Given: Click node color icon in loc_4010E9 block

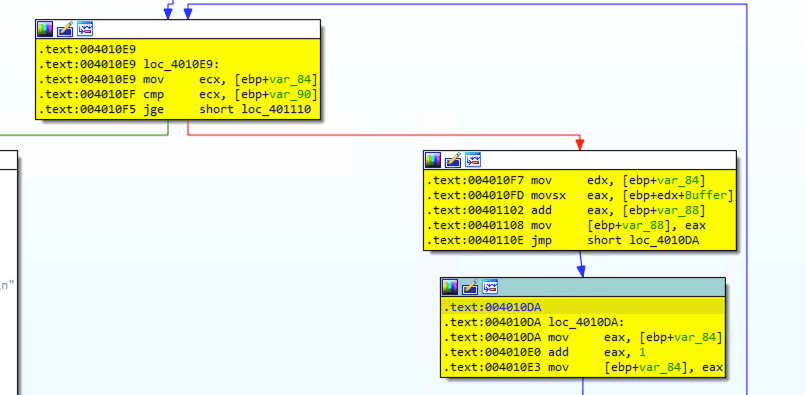Looking at the screenshot, I should tap(45, 29).
